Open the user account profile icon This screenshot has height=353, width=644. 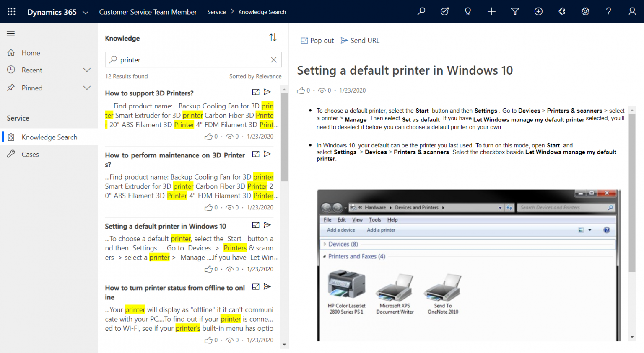pyautogui.click(x=632, y=12)
